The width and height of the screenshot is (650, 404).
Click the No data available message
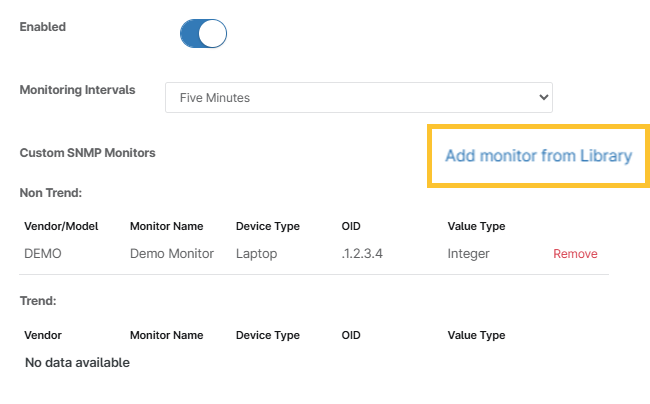coord(77,362)
